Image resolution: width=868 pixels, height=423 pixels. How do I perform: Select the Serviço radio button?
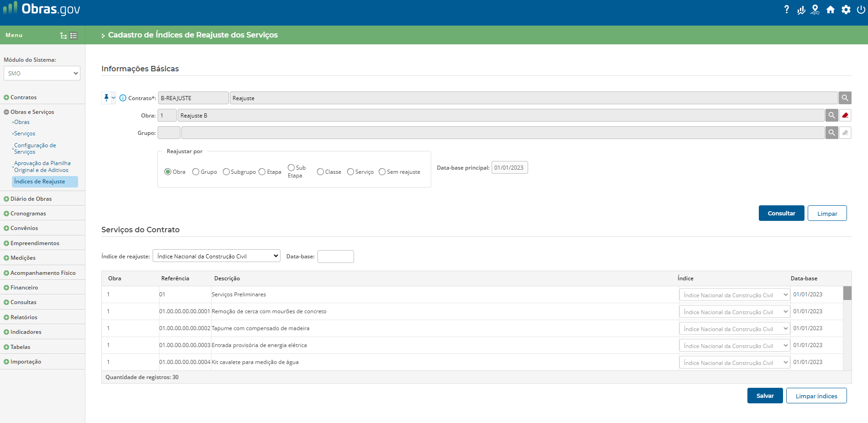(350, 172)
